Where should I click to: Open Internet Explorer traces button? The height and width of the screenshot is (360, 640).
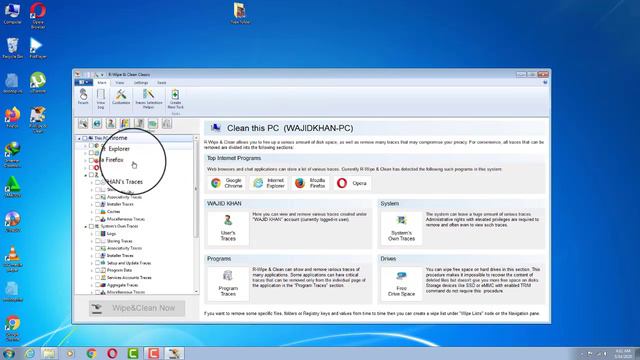point(268,183)
